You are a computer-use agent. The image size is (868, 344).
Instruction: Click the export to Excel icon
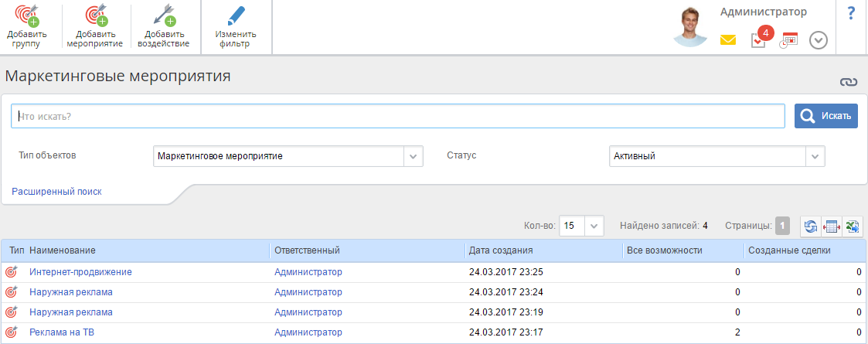click(853, 226)
